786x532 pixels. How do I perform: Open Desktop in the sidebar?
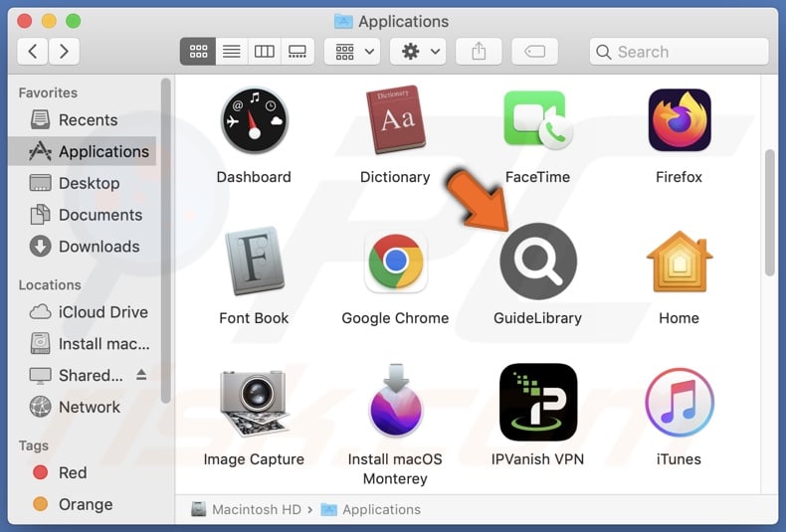83,183
